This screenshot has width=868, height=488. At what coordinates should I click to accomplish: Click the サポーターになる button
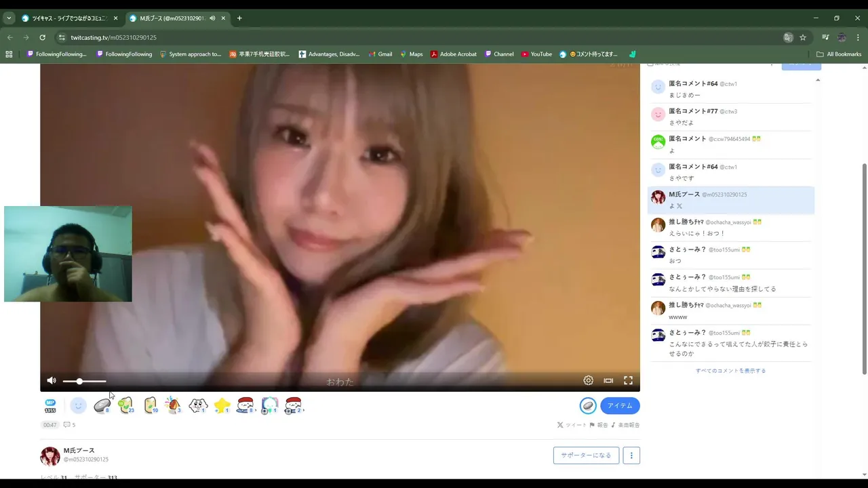coord(586,455)
